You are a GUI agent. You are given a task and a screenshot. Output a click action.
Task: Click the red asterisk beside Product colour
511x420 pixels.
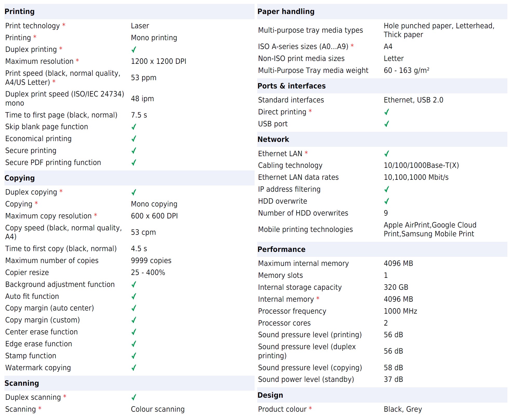click(310, 408)
